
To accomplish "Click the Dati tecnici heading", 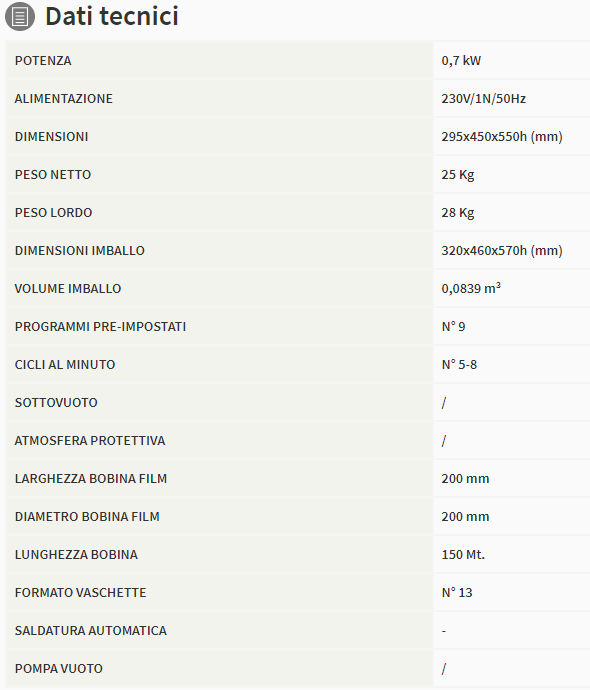I will click(112, 16).
